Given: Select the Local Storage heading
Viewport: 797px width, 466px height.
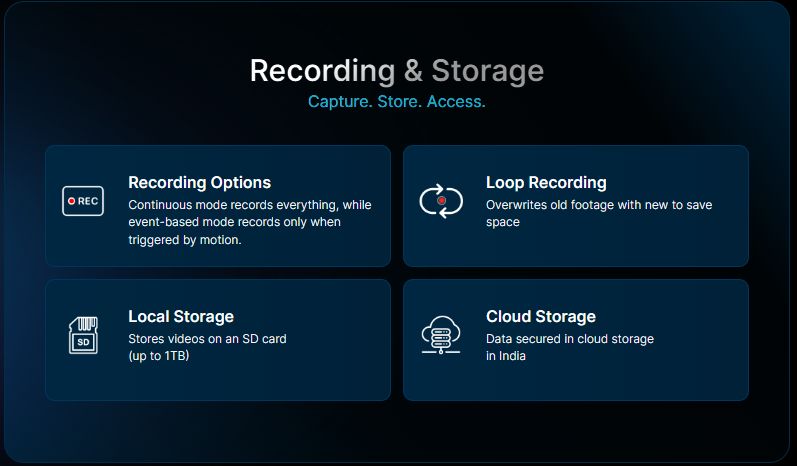Looking at the screenshot, I should 181,317.
